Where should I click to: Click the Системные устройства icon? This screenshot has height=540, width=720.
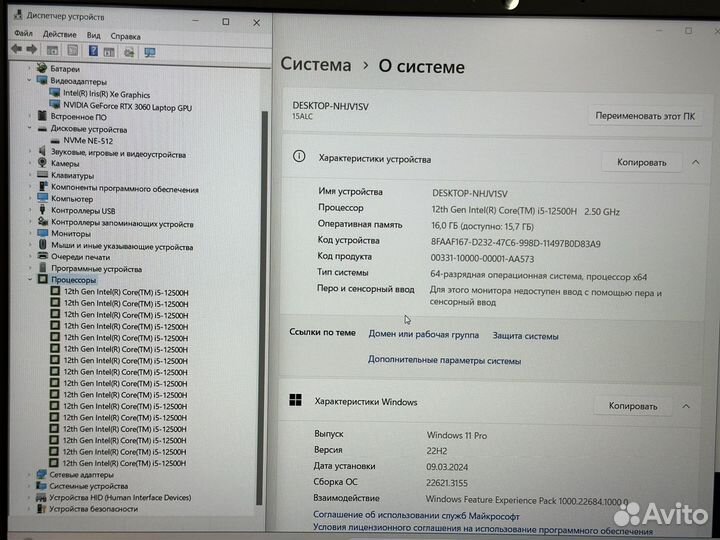click(41, 485)
